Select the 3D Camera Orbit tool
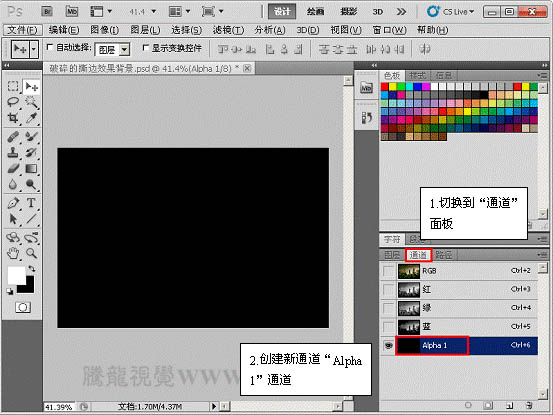This screenshot has height=415, width=553. 31,237
